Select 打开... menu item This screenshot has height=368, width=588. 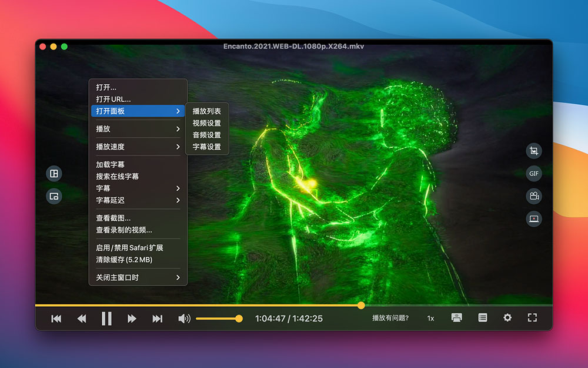138,87
